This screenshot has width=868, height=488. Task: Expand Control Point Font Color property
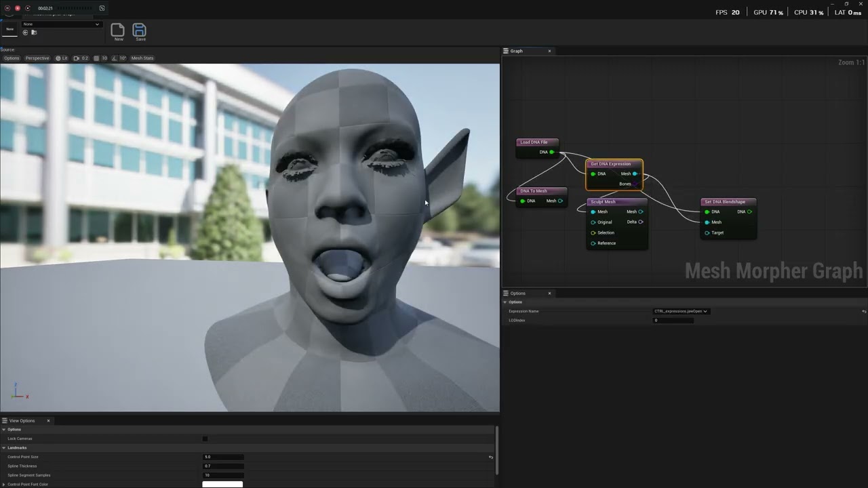(x=3, y=484)
